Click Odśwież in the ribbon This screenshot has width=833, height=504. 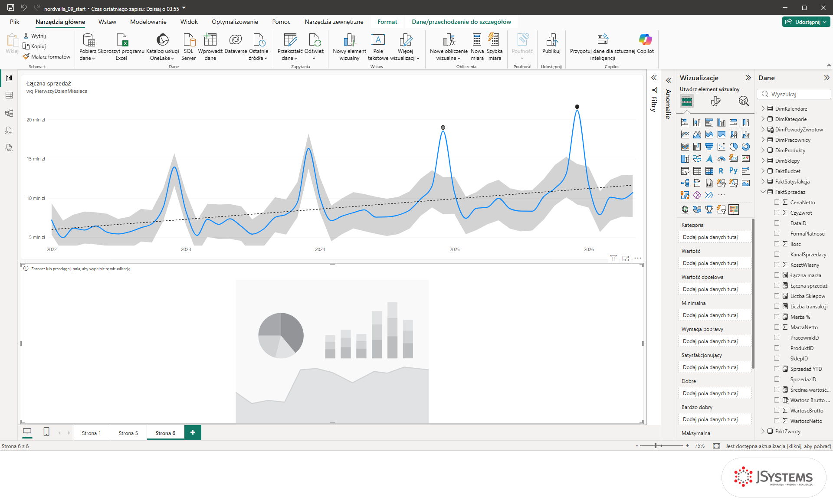pyautogui.click(x=314, y=46)
